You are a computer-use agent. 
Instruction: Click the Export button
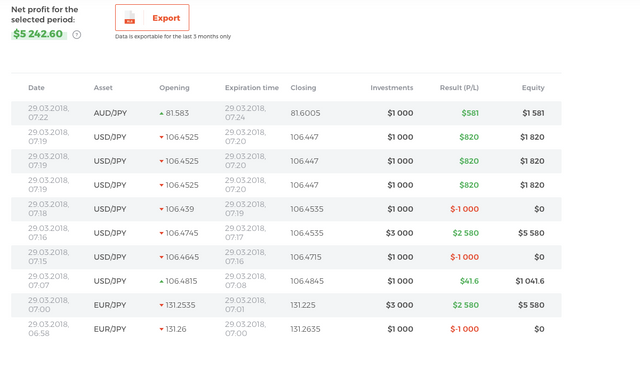coord(152,18)
